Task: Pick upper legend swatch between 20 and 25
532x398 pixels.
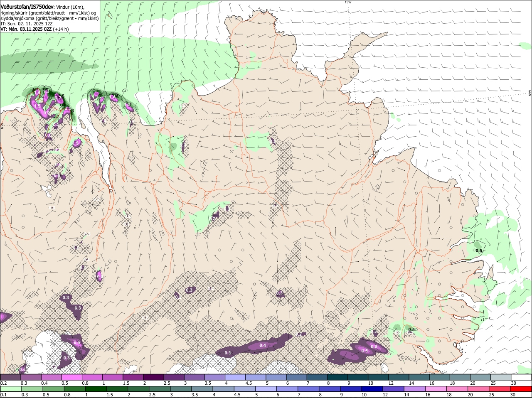Action: pyautogui.click(x=480, y=377)
